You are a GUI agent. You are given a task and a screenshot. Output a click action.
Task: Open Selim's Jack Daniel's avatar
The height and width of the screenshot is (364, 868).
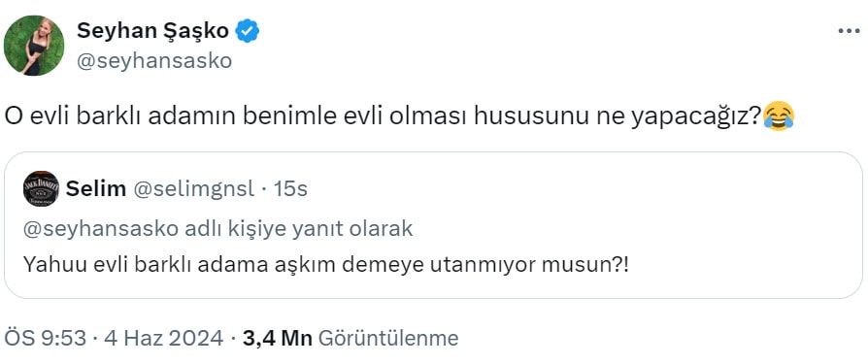pyautogui.click(x=41, y=189)
